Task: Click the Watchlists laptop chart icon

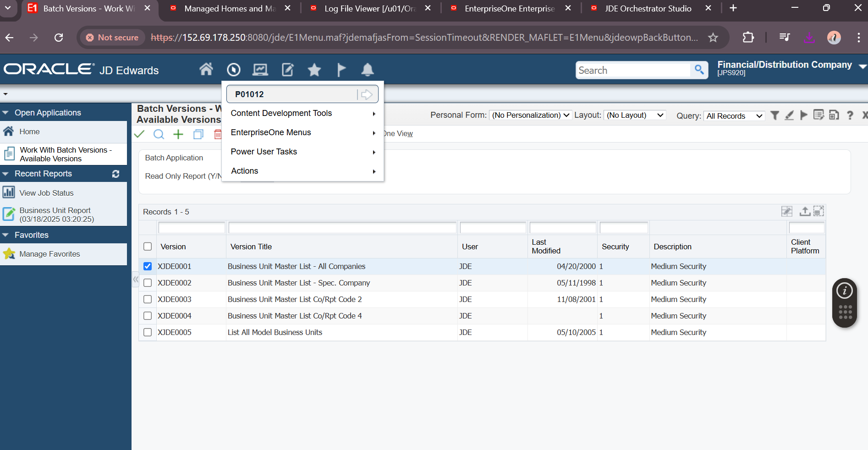Action: (x=260, y=70)
